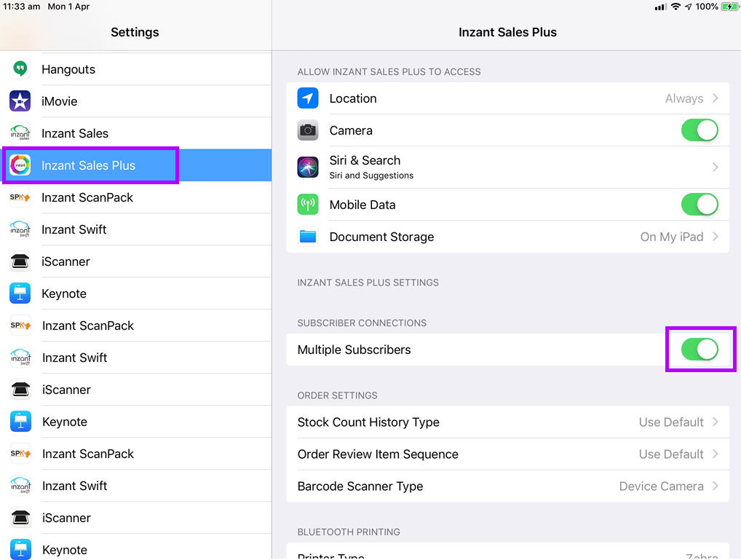Toggle the Multiple Subscribers switch
The image size is (741, 560).
[x=700, y=350]
